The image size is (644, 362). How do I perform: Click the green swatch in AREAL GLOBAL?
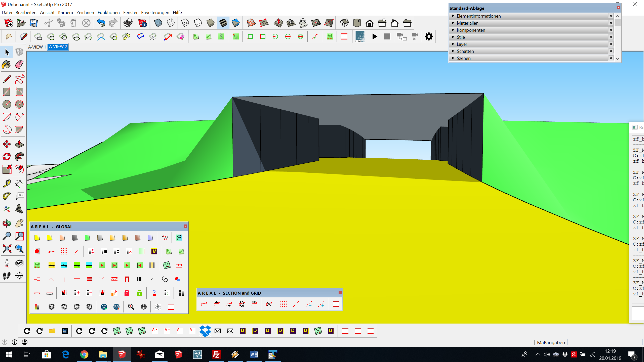pos(87,238)
